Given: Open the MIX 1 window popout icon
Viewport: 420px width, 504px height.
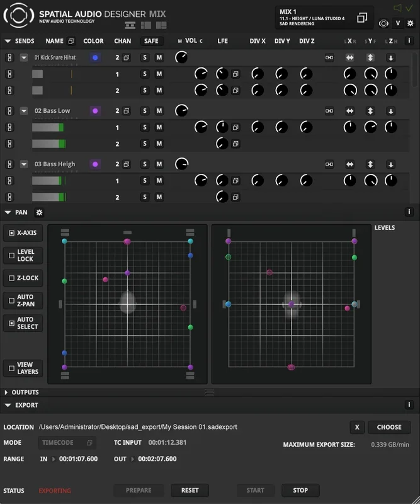Looking at the screenshot, I should pos(362,18).
